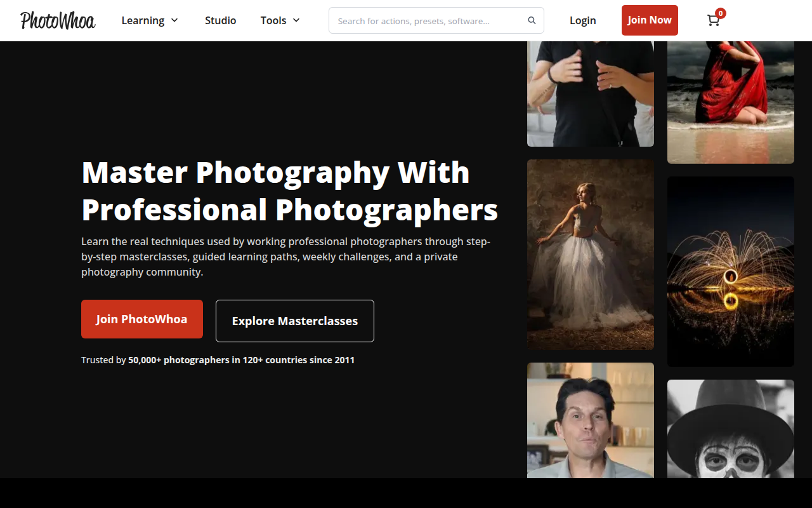Open the woman in red dress photo
Viewport: 812px width, 508px height.
731,102
